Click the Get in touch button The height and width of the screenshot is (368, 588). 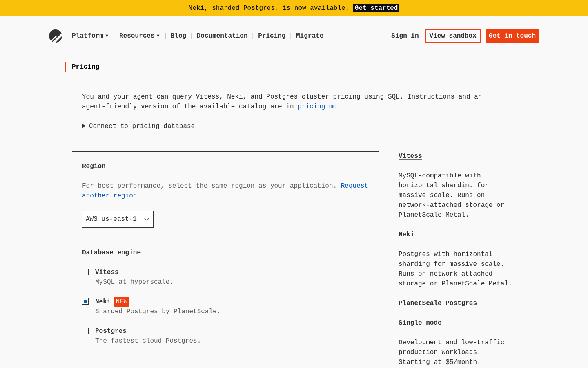click(x=512, y=36)
